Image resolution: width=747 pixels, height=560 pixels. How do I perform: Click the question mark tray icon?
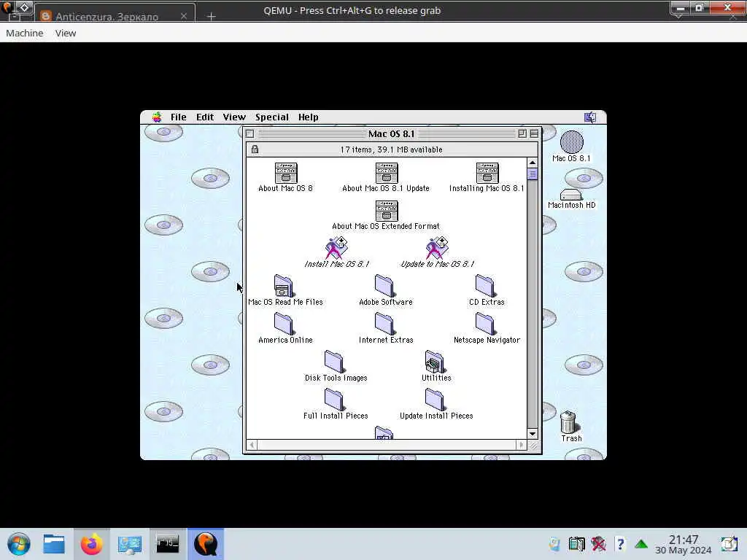[620, 544]
